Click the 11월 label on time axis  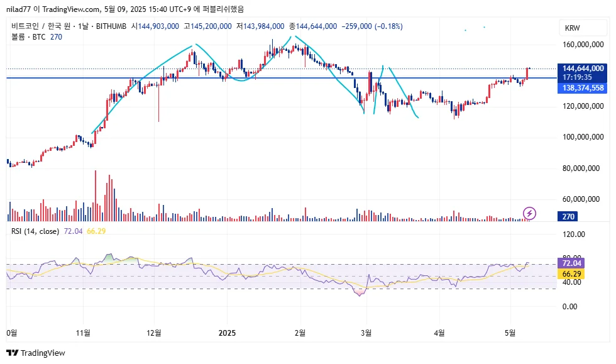pyautogui.click(x=83, y=333)
